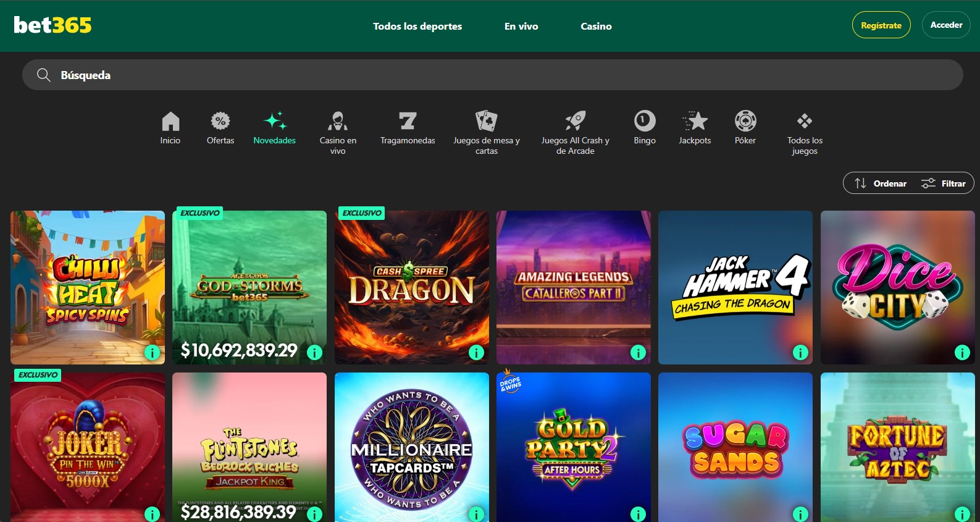Image resolution: width=980 pixels, height=522 pixels.
Task: Open Todos los deportes menu
Action: click(x=417, y=26)
